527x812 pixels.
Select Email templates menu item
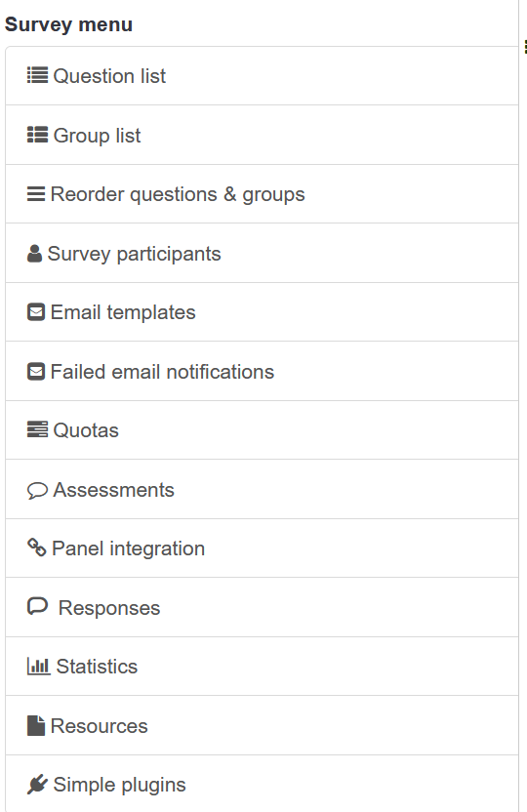tap(262, 312)
